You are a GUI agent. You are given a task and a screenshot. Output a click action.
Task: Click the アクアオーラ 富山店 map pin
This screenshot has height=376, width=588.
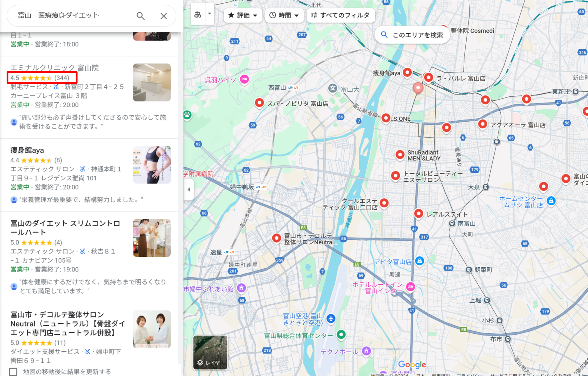[x=483, y=124]
